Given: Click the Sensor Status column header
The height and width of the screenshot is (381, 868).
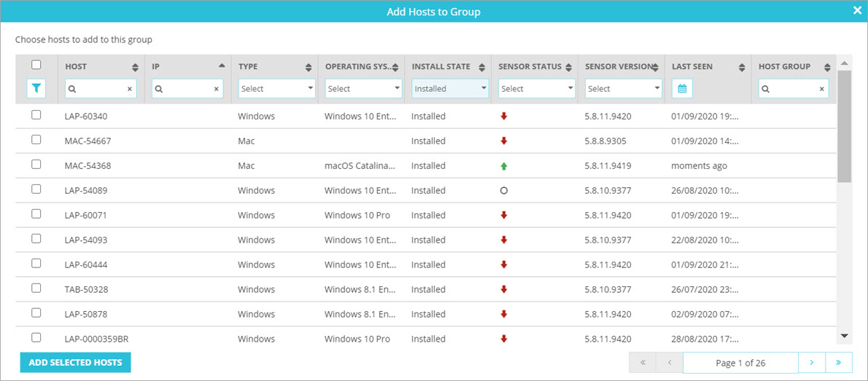Looking at the screenshot, I should pos(530,67).
